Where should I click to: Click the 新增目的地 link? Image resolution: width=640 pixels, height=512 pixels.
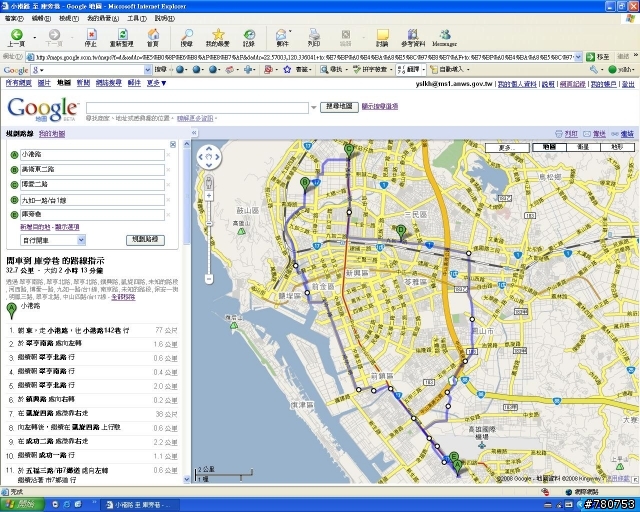36,227
